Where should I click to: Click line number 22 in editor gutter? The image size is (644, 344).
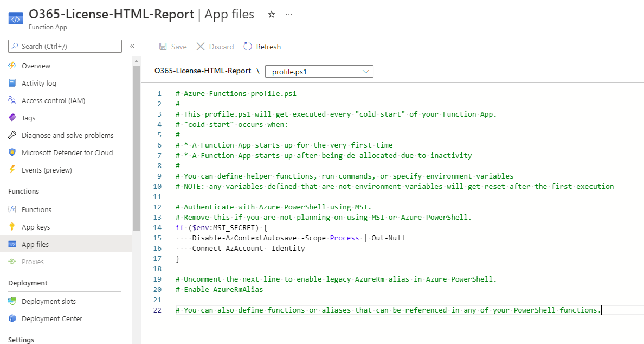pos(157,310)
